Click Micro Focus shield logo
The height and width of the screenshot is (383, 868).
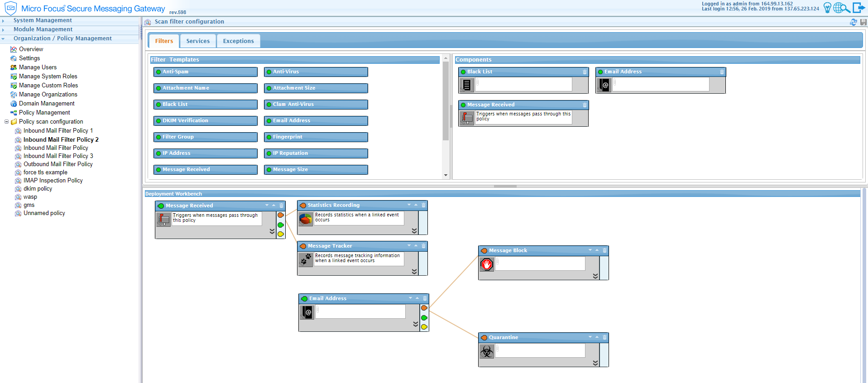pyautogui.click(x=10, y=8)
